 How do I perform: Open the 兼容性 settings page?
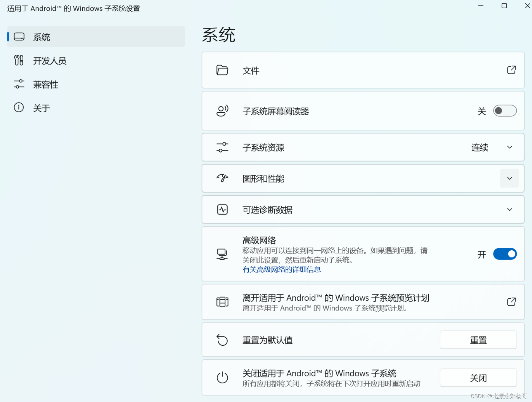96,84
